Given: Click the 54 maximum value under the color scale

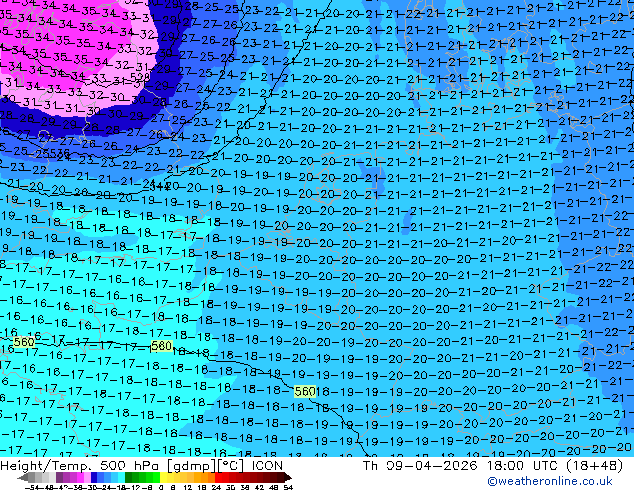Looking at the screenshot, I should tap(288, 487).
